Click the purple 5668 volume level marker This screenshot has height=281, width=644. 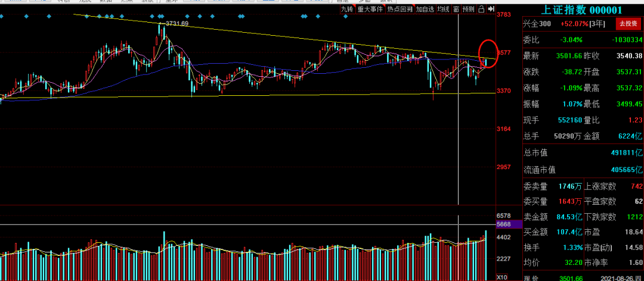click(504, 224)
